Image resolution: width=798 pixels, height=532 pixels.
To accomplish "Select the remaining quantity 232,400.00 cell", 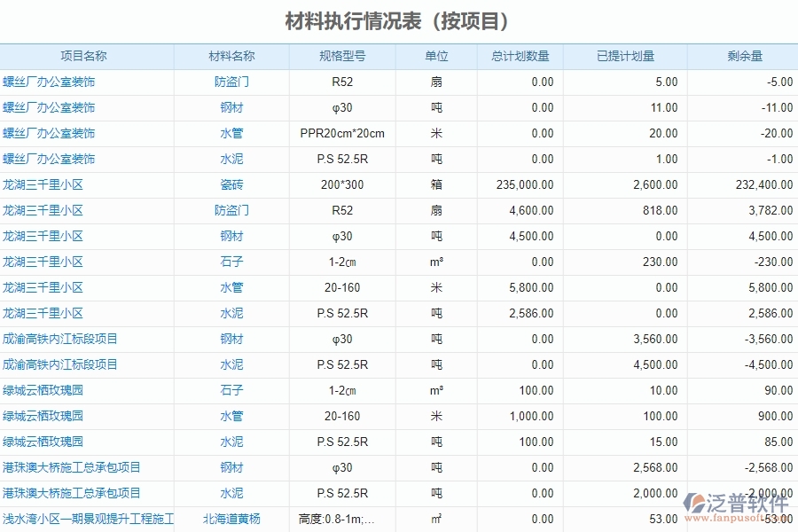I will point(764,184).
